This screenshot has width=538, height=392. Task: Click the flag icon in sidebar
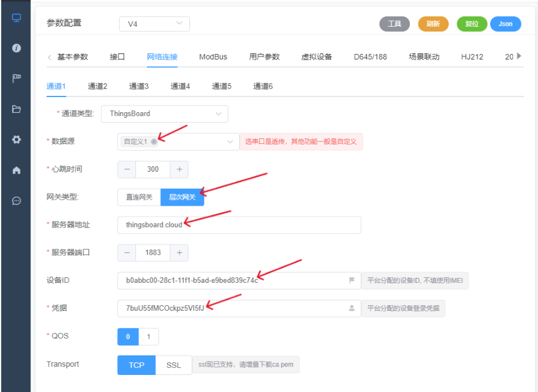pyautogui.click(x=16, y=78)
